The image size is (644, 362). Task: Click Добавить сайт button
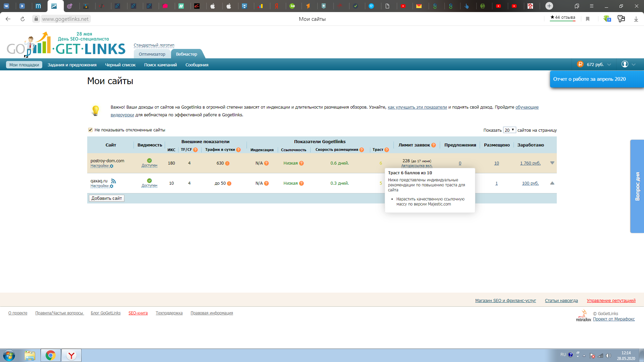point(107,198)
